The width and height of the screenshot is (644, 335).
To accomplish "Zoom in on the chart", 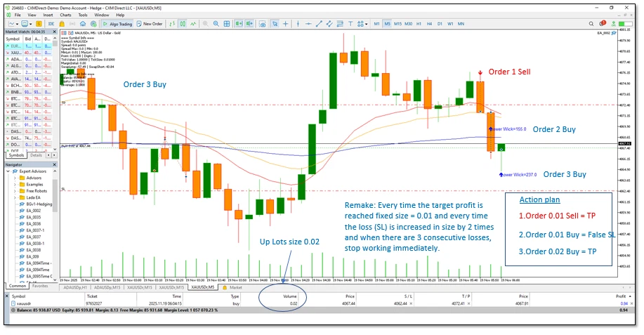I will 205,24.
